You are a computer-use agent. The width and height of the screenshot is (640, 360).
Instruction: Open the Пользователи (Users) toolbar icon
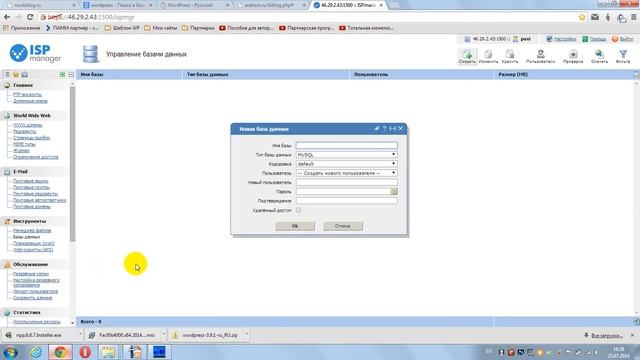[540, 56]
